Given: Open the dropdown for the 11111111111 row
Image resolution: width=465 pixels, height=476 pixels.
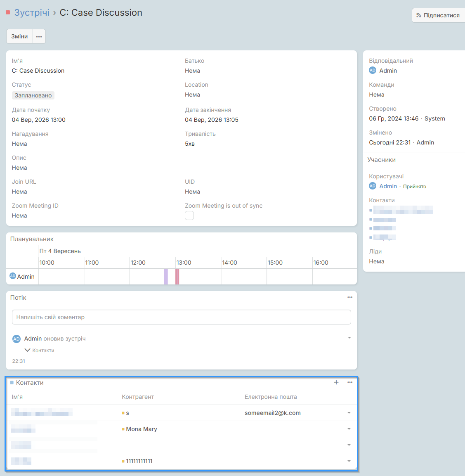Looking at the screenshot, I should point(349,461).
